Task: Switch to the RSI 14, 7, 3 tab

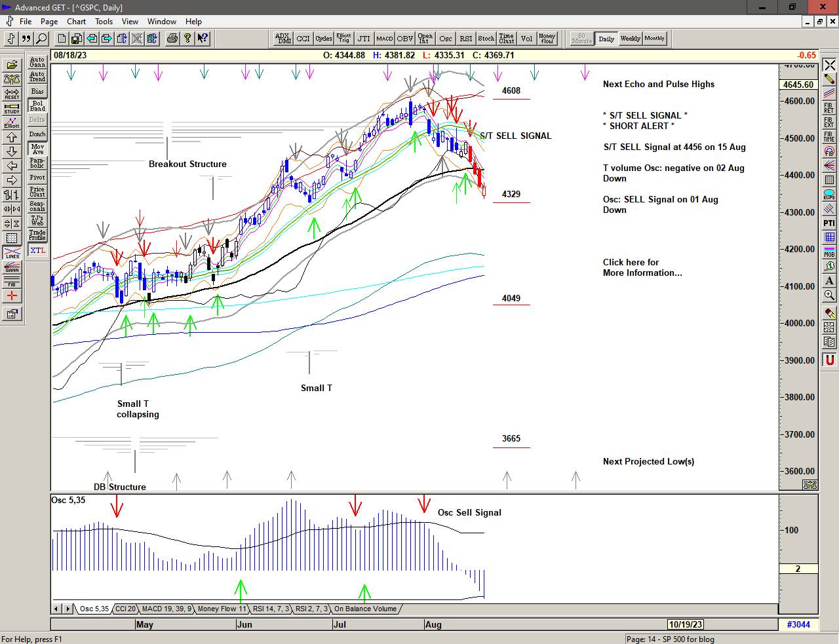Action: click(271, 609)
